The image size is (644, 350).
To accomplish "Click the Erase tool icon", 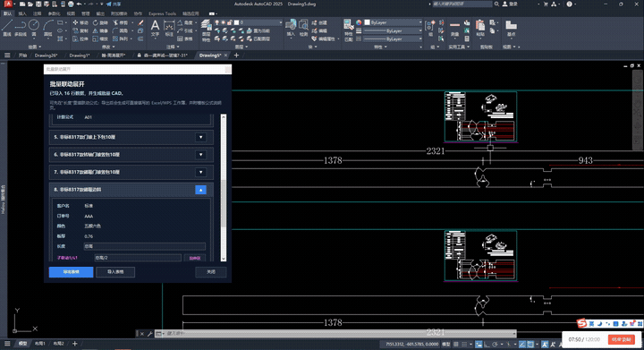I will coord(141,22).
